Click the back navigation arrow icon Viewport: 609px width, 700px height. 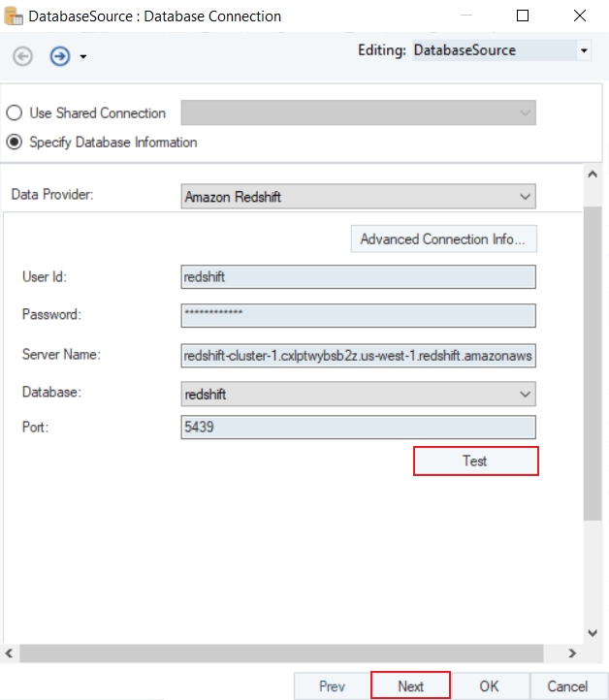(22, 56)
